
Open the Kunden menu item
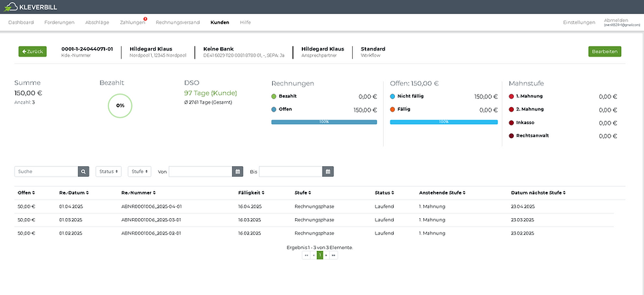coord(219,22)
